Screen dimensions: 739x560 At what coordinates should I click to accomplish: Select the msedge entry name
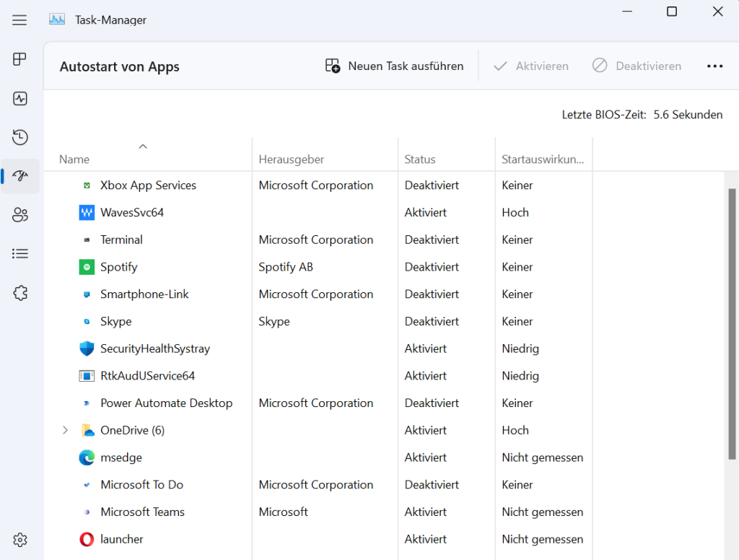tap(121, 458)
